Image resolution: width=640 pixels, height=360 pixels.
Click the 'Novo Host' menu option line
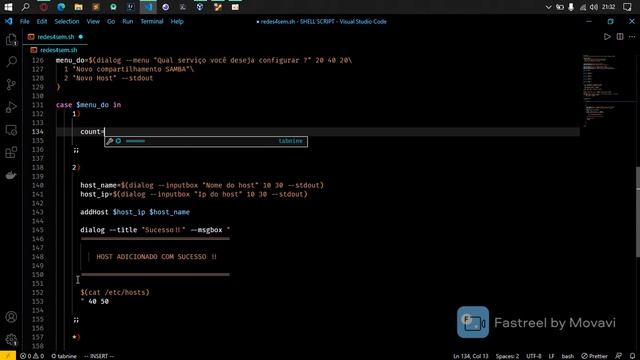[x=109, y=78]
